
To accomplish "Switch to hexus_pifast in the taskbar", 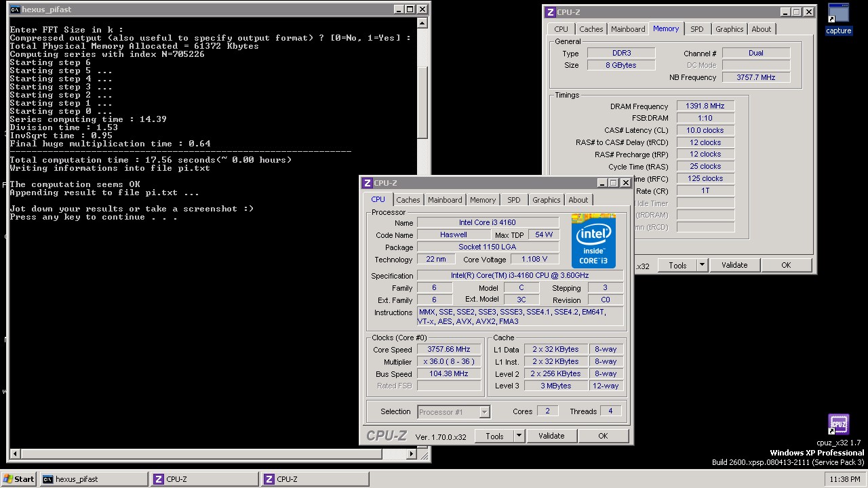I will pyautogui.click(x=94, y=479).
